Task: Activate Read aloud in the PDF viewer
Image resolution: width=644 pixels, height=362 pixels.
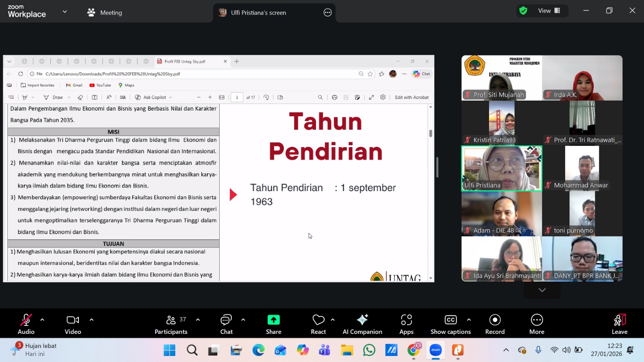Action: [x=109, y=97]
